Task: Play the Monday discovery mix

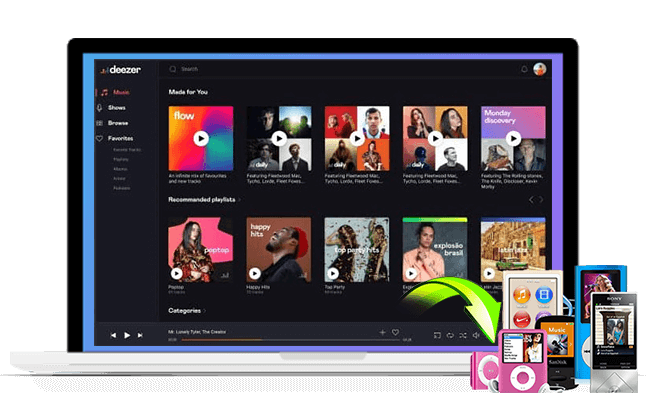Action: (x=513, y=138)
